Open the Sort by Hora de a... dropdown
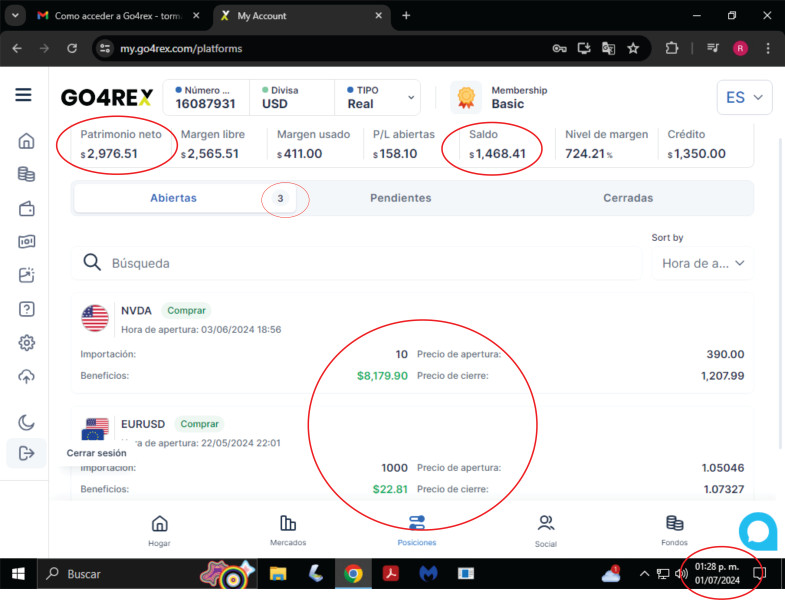 pos(702,263)
